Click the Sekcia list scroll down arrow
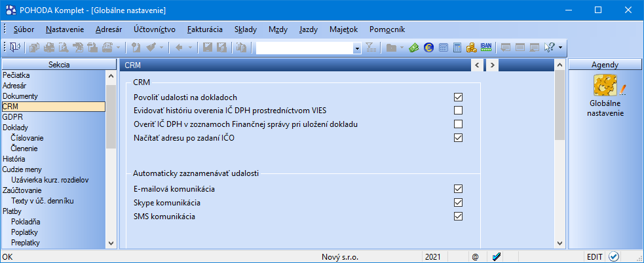This screenshot has height=263, width=644. click(x=111, y=243)
